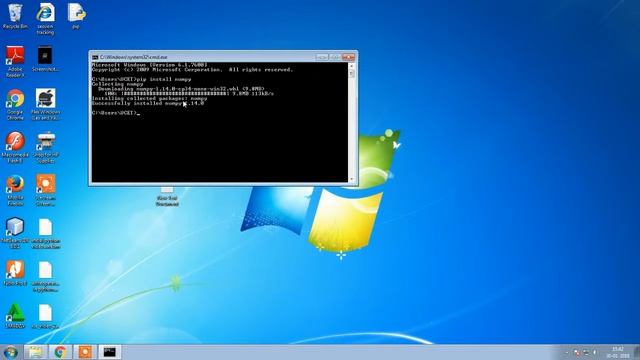Launch the Macromedia Flash 8 shortcut
The image size is (640, 360).
[15, 147]
